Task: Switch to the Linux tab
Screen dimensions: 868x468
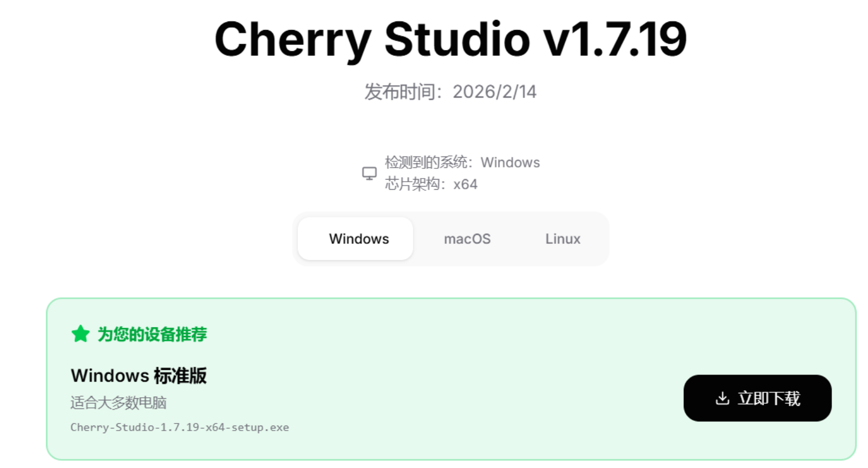Action: 563,239
